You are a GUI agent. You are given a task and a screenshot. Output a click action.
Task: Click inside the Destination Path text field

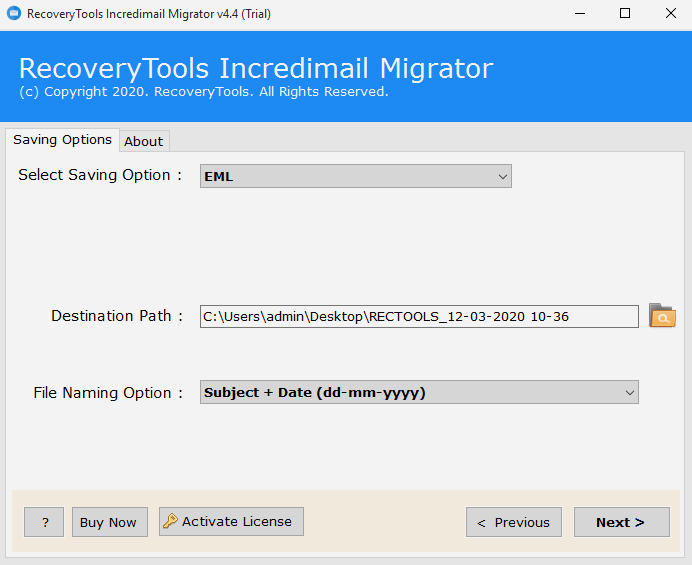pyautogui.click(x=418, y=317)
